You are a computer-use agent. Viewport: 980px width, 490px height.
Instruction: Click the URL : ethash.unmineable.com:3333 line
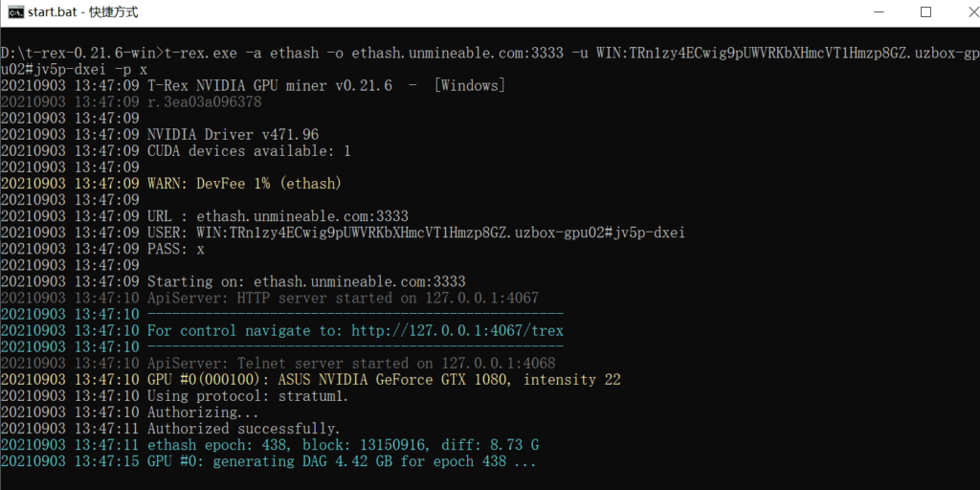pyautogui.click(x=278, y=216)
